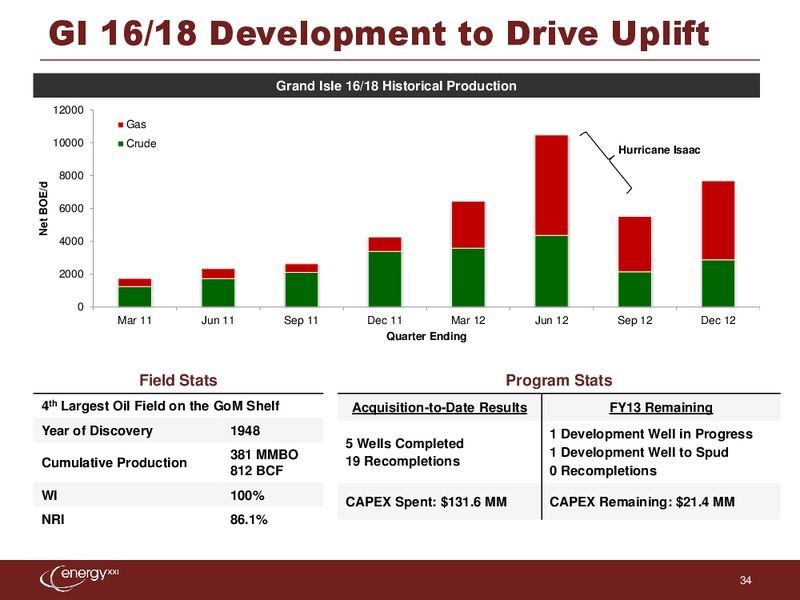This screenshot has height=600, width=800.
Task: Click the 'WI' row label
Action: point(49,495)
